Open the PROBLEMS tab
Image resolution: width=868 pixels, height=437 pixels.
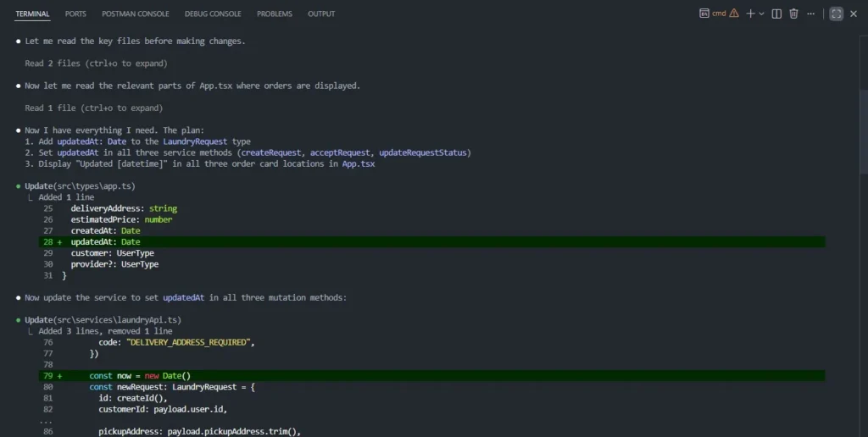tap(274, 14)
